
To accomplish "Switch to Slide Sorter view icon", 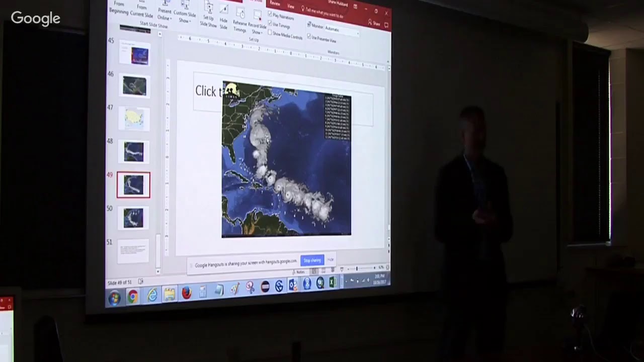I will 323,270.
